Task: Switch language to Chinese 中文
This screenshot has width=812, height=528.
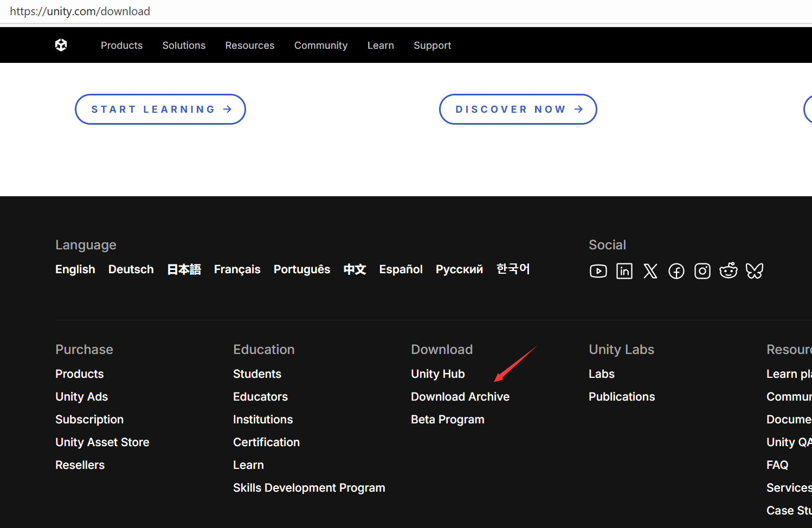Action: click(x=355, y=269)
